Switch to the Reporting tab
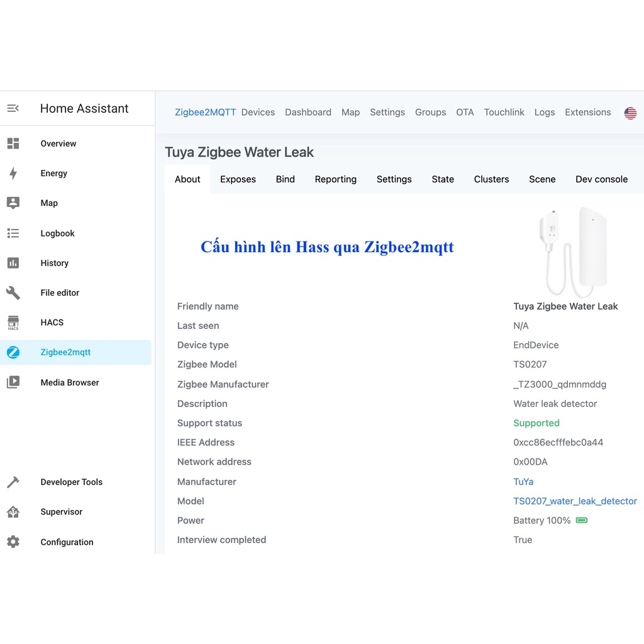 tap(335, 179)
